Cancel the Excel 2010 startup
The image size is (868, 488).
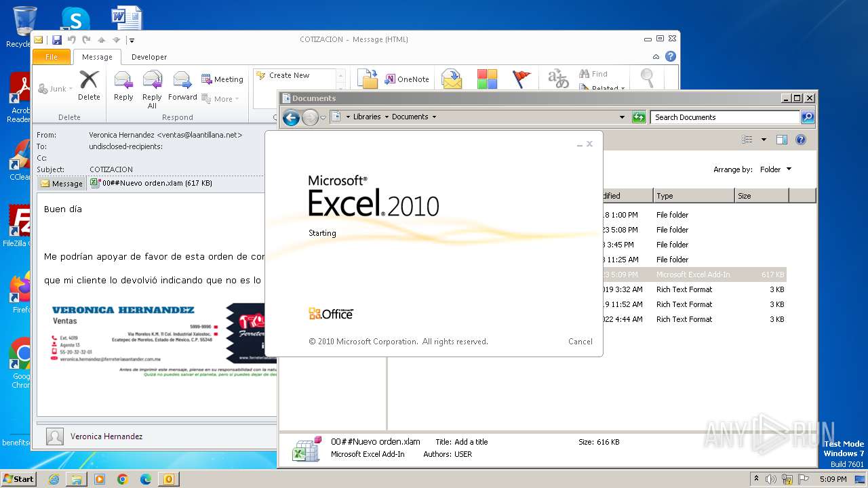pyautogui.click(x=580, y=342)
